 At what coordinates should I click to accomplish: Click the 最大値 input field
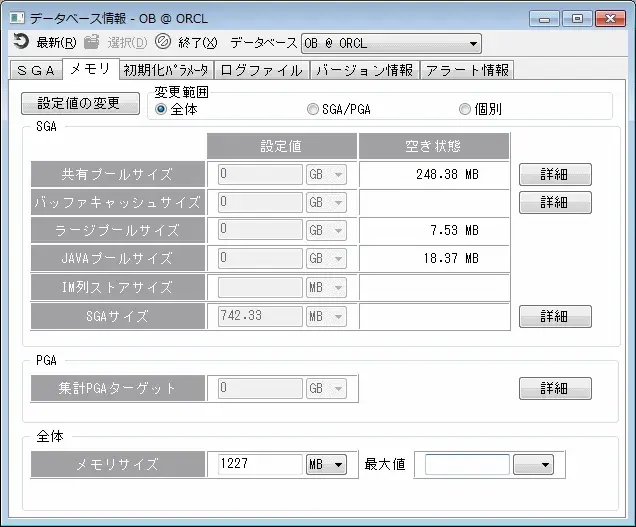(467, 464)
